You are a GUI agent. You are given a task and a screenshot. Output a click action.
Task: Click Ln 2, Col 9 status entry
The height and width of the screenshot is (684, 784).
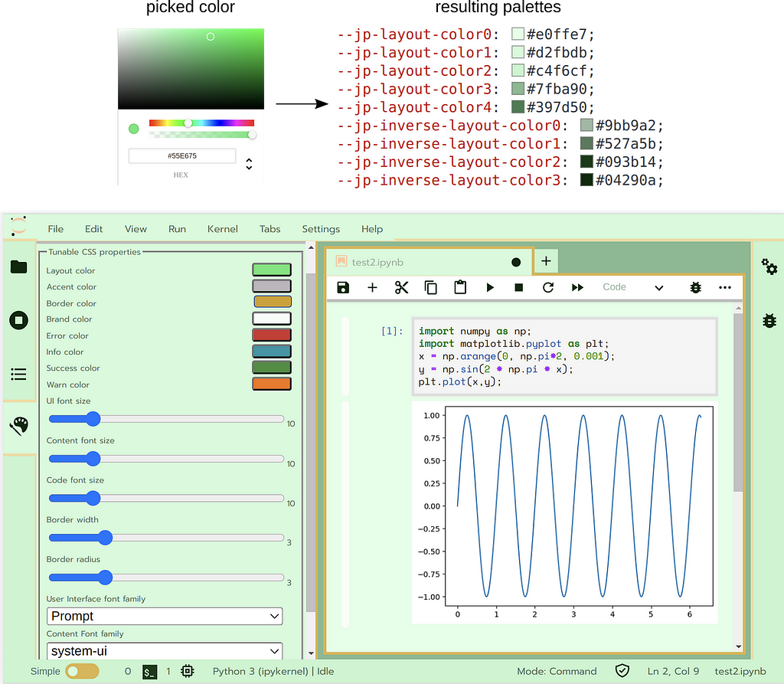coord(673,671)
